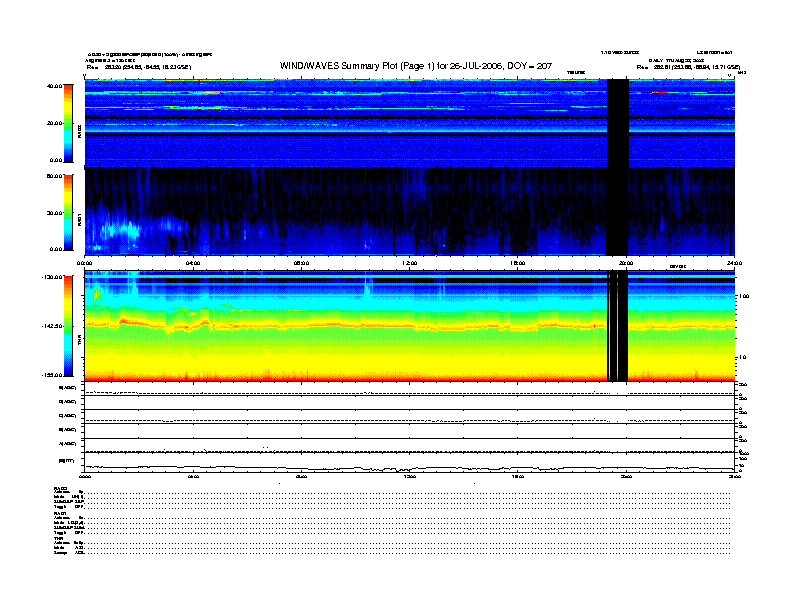Click the 00:00 label on bottom line-plot axis
The height and width of the screenshot is (612, 792).
(x=85, y=476)
